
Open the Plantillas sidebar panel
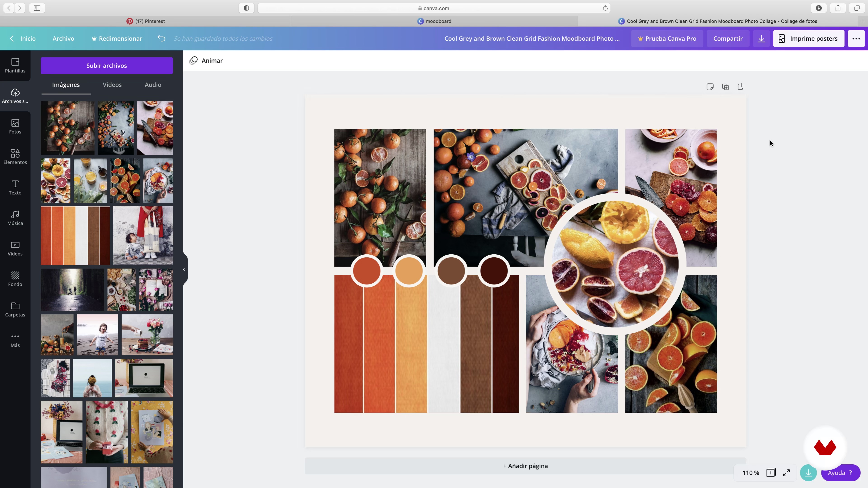coord(15,66)
